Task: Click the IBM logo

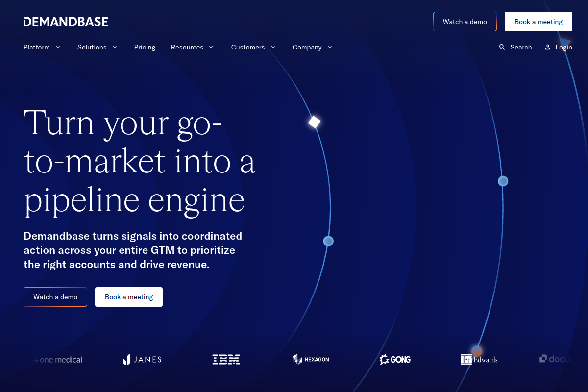Action: click(226, 360)
